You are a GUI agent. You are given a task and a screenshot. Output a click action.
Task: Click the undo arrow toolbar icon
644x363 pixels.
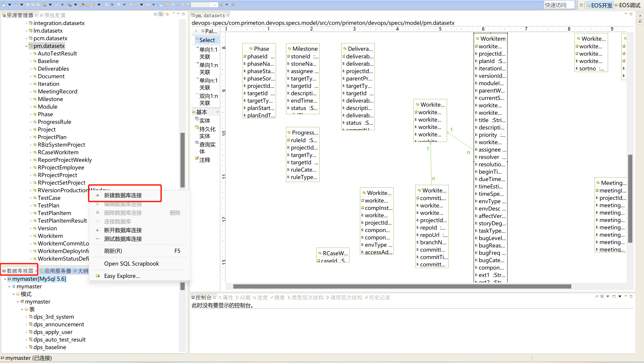(168, 4)
